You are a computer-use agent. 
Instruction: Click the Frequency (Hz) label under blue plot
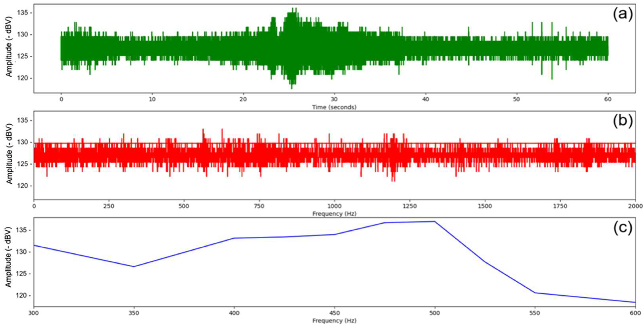[x=334, y=321]
